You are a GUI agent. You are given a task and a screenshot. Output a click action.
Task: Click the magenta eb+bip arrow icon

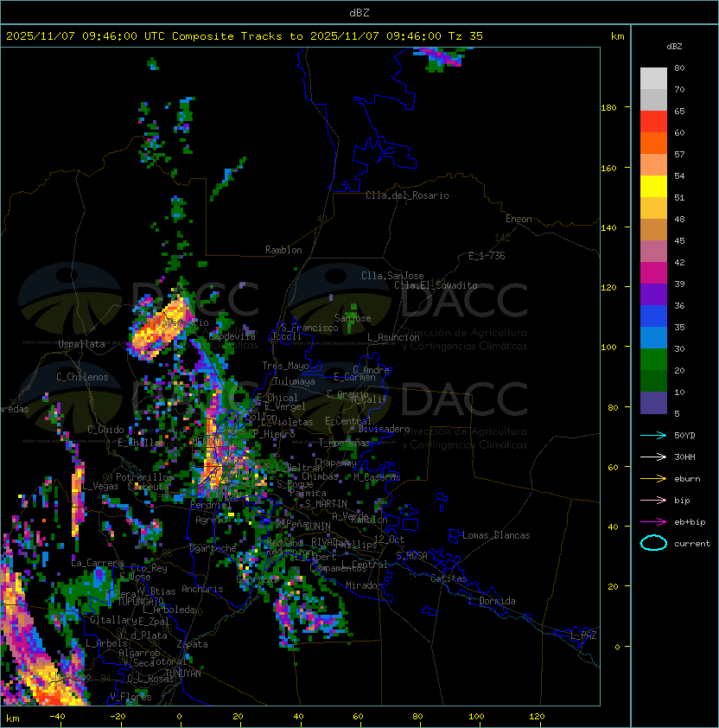(653, 522)
